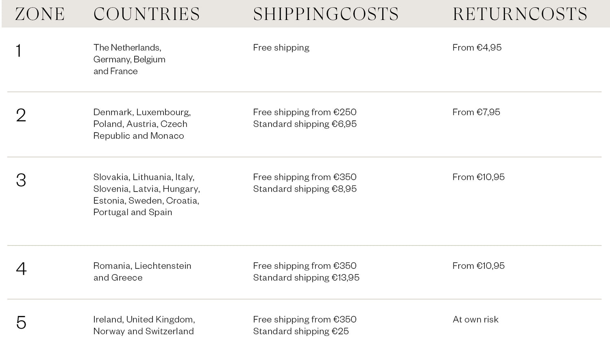
Task: Click the COUNTRIES column header
Action: 146,14
